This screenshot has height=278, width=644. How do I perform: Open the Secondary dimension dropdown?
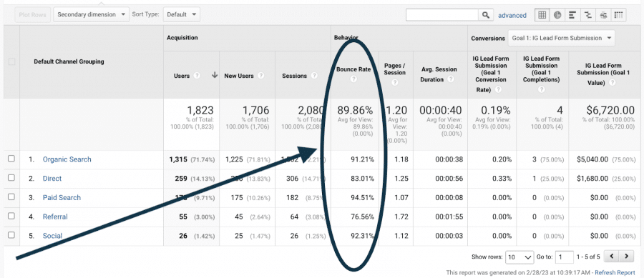click(91, 14)
